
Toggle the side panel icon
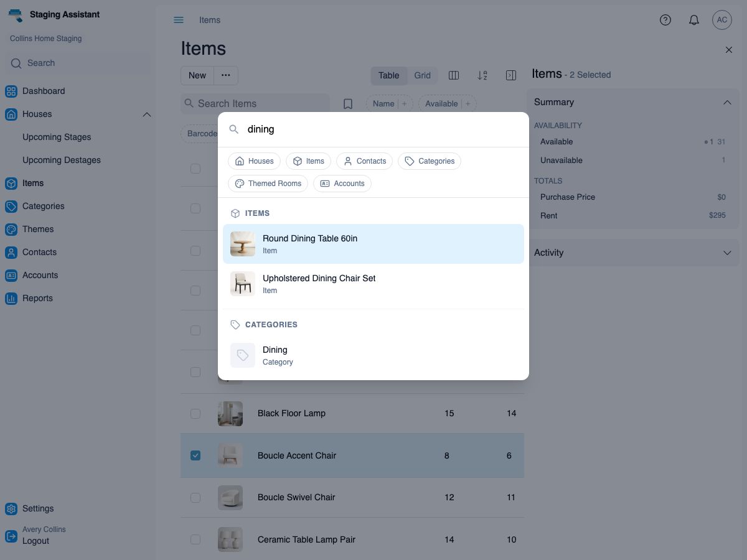coord(511,75)
